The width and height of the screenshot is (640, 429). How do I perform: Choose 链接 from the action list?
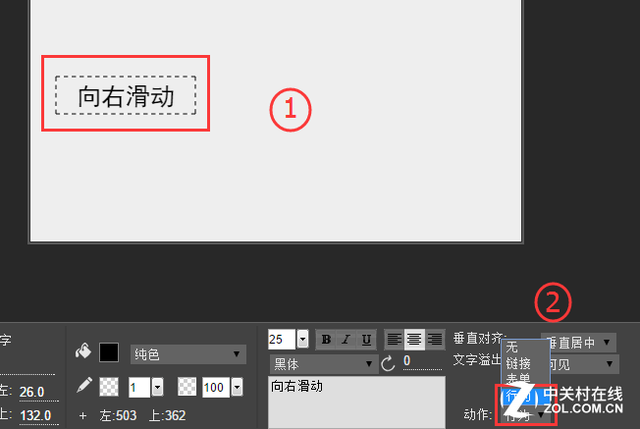518,363
